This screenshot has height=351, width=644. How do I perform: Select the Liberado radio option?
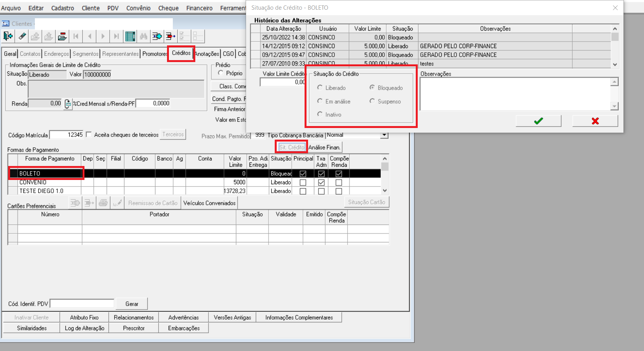pos(320,88)
